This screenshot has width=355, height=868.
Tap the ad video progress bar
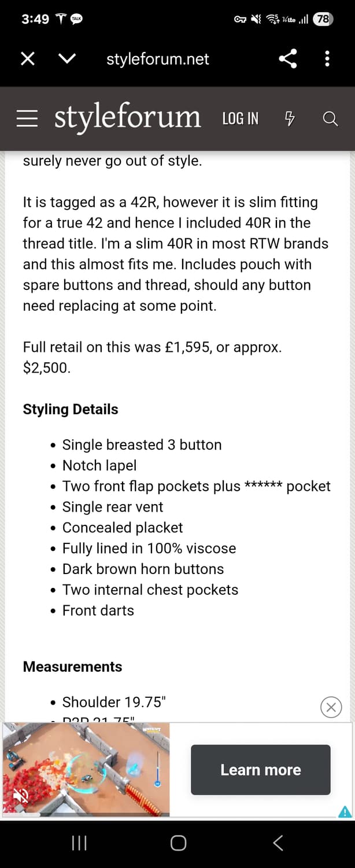[86, 814]
